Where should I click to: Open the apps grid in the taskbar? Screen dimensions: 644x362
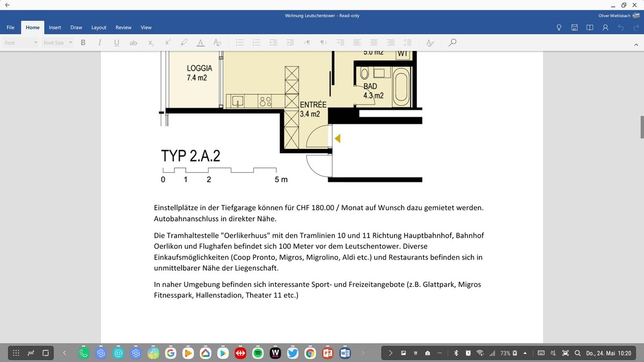point(16,353)
